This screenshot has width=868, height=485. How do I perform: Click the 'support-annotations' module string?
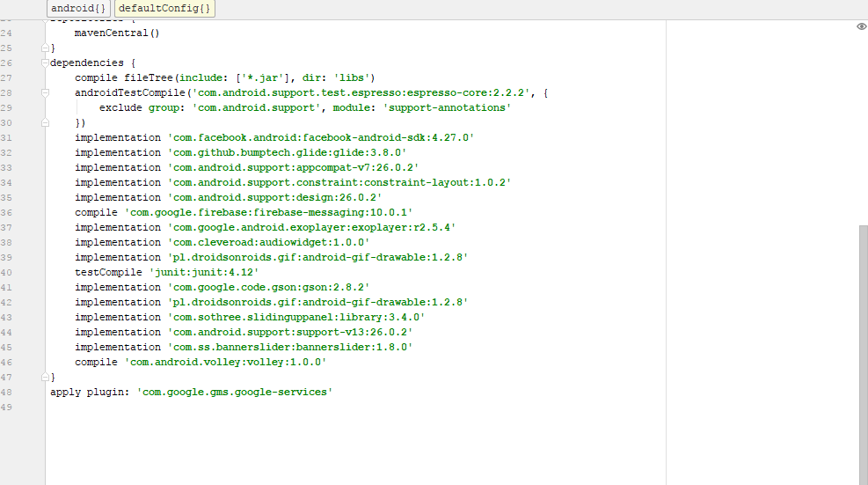point(447,108)
